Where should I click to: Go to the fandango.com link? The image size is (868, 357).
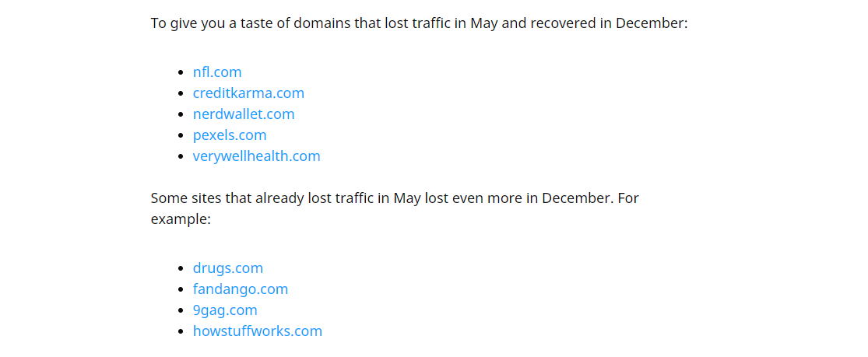coord(241,289)
